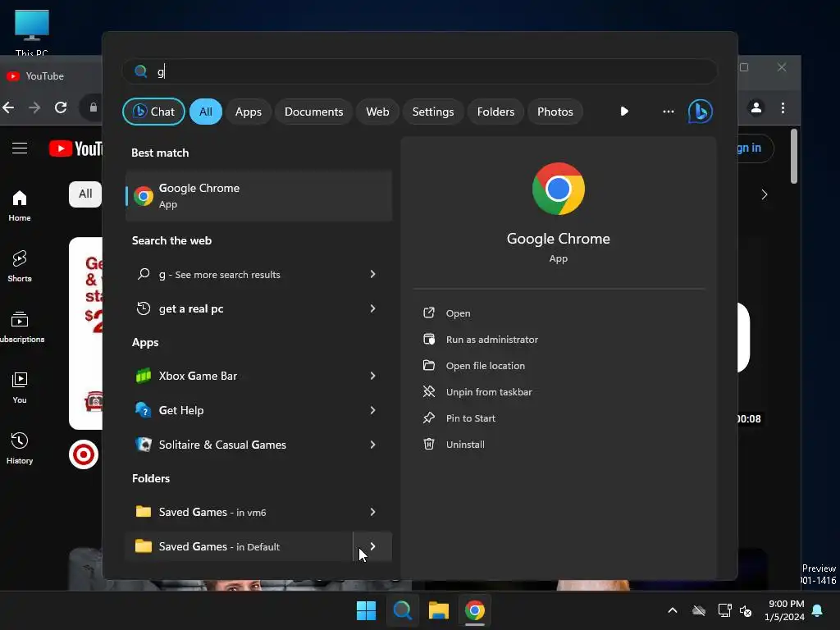This screenshot has height=630, width=840.
Task: Expand 'g - See more search results' arrow
Action: tap(372, 274)
